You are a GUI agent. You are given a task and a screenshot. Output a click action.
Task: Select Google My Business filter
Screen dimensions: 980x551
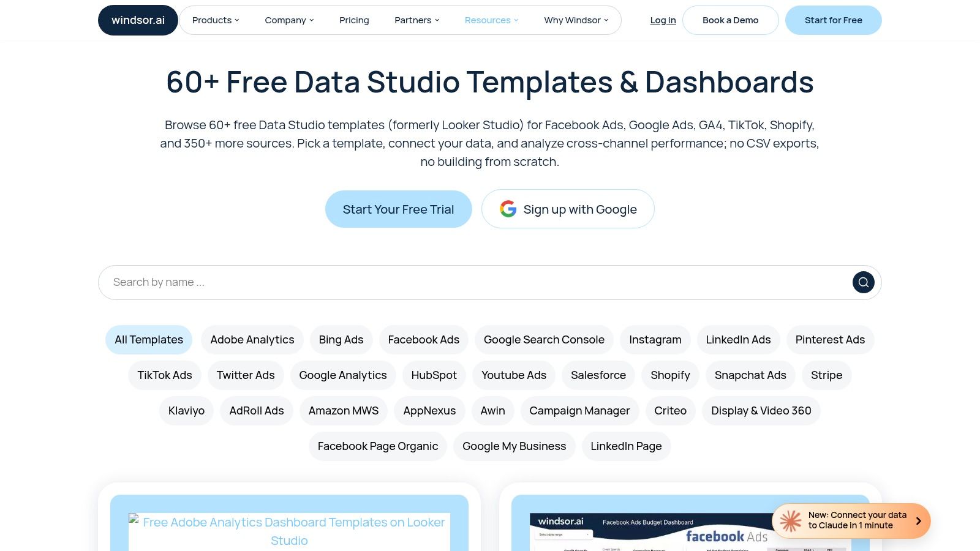(514, 446)
